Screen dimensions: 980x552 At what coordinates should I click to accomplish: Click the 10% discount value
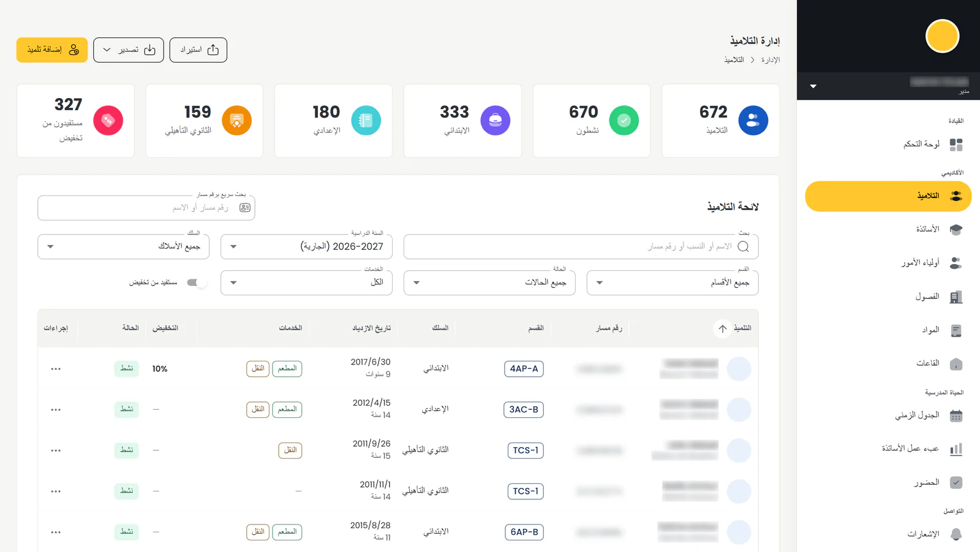160,369
